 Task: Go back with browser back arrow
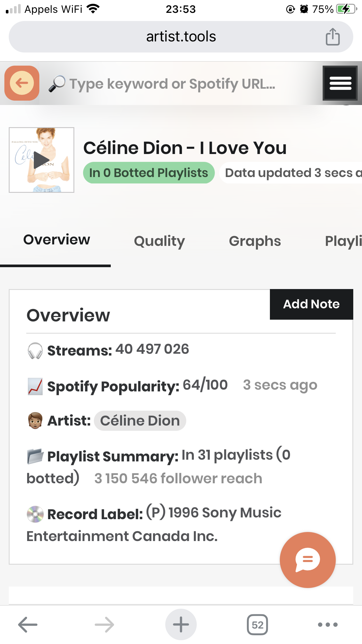(x=28, y=624)
